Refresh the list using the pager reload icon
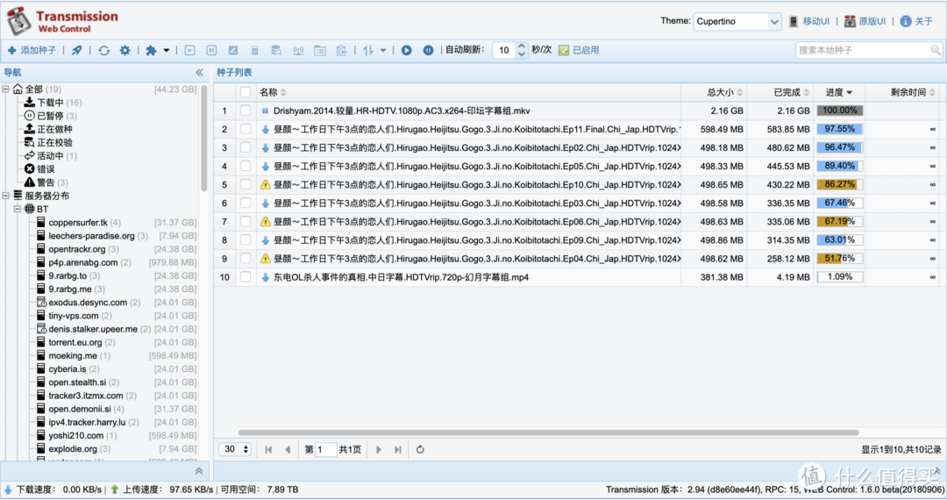 [420, 449]
